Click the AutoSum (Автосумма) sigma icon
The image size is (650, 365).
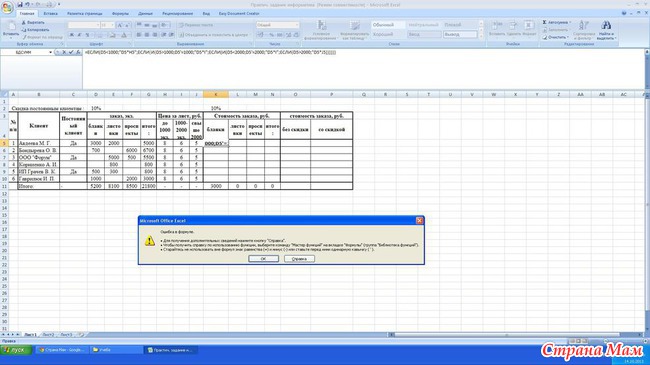pos(544,22)
